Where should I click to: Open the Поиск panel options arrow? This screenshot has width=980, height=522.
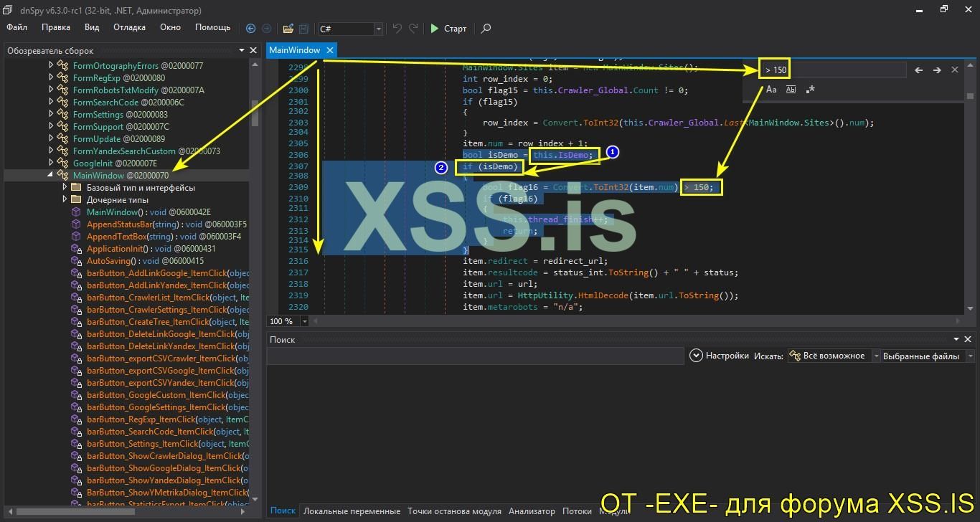tap(956, 339)
